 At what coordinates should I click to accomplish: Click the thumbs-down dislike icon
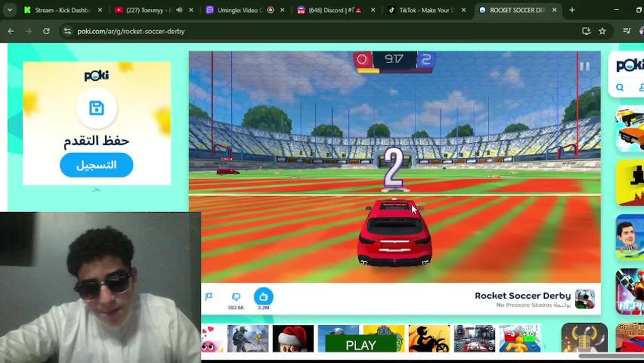[236, 296]
